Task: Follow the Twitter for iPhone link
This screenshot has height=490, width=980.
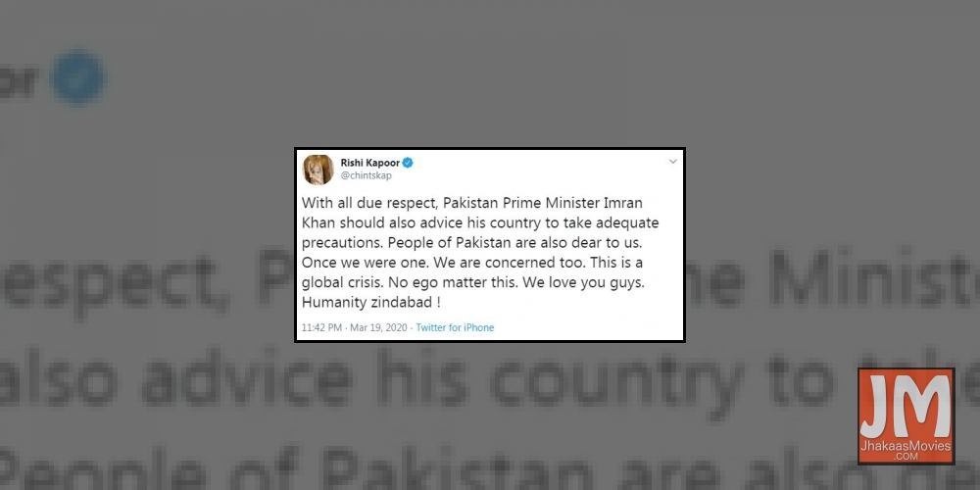Action: click(455, 327)
